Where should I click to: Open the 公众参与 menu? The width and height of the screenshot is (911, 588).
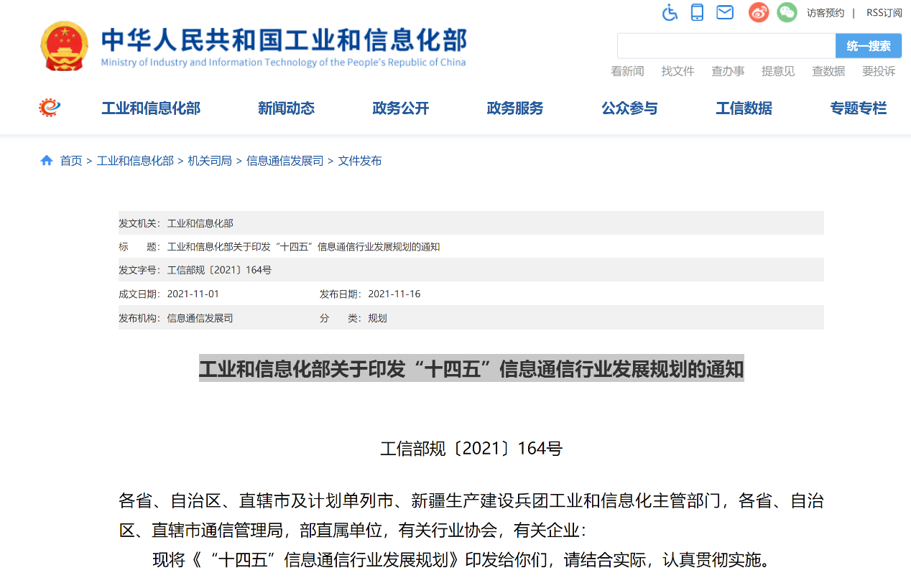click(629, 108)
